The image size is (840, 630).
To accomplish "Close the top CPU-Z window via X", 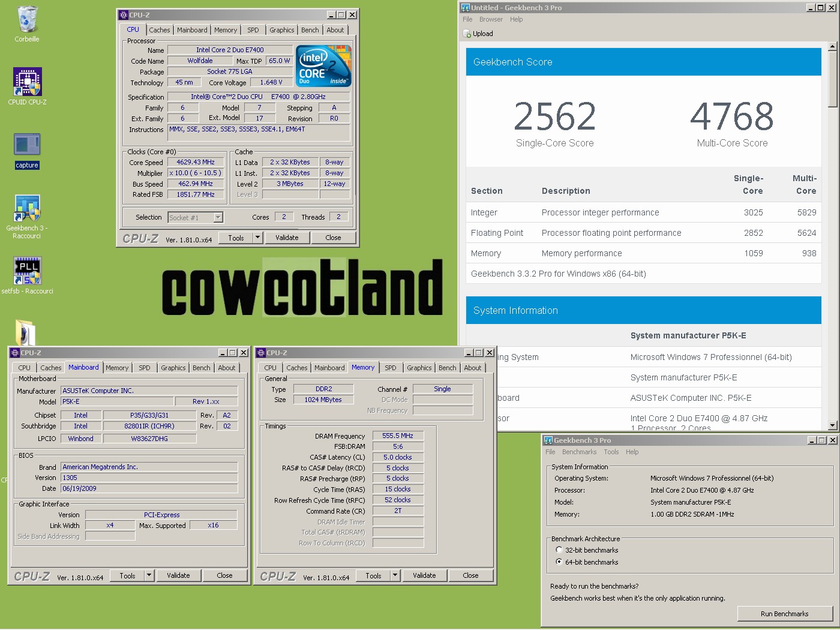I will [x=352, y=15].
